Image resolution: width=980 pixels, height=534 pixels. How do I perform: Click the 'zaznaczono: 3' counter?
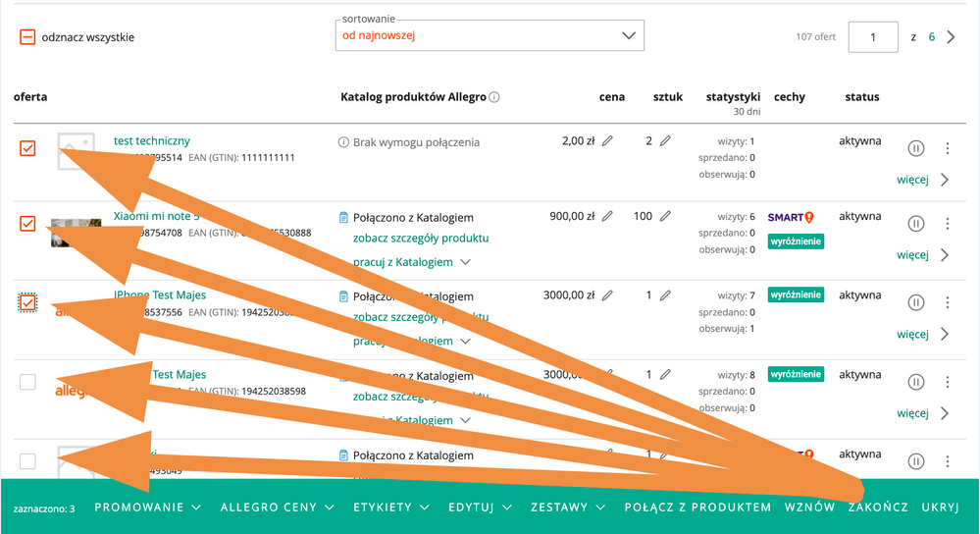click(44, 508)
